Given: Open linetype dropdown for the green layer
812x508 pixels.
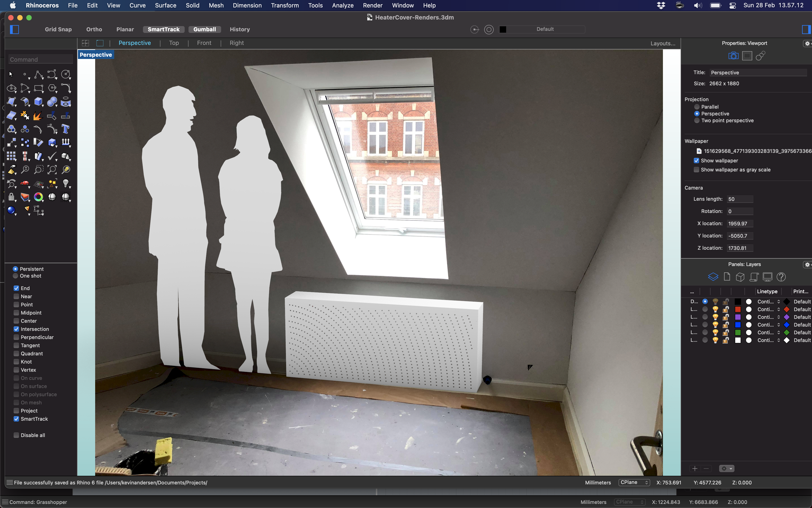Looking at the screenshot, I should [769, 333].
